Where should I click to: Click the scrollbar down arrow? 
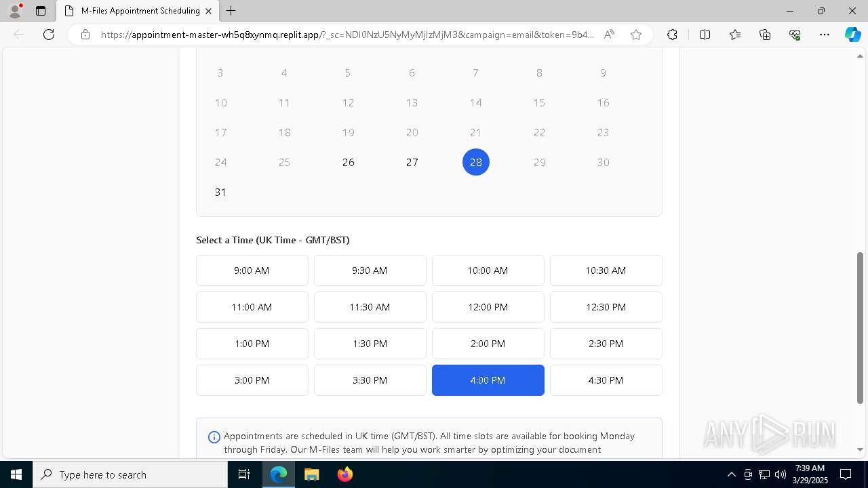pyautogui.click(x=861, y=449)
